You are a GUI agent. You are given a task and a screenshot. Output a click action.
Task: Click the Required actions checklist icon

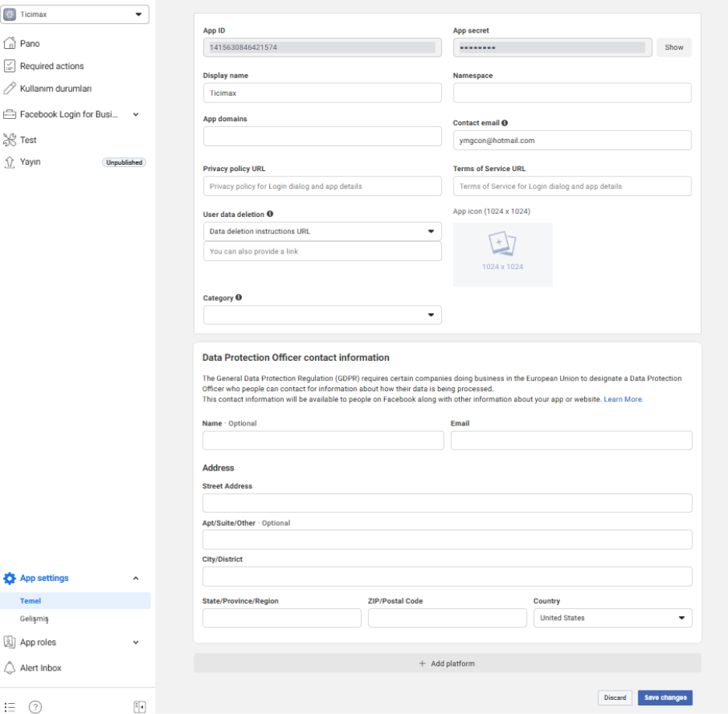(x=9, y=66)
